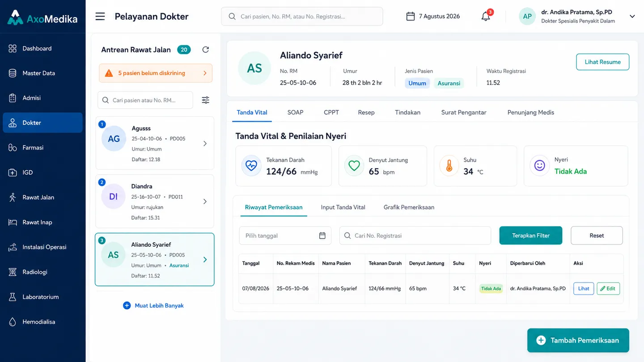
Task: Open Master Data from the sidebar
Action: 42,73
